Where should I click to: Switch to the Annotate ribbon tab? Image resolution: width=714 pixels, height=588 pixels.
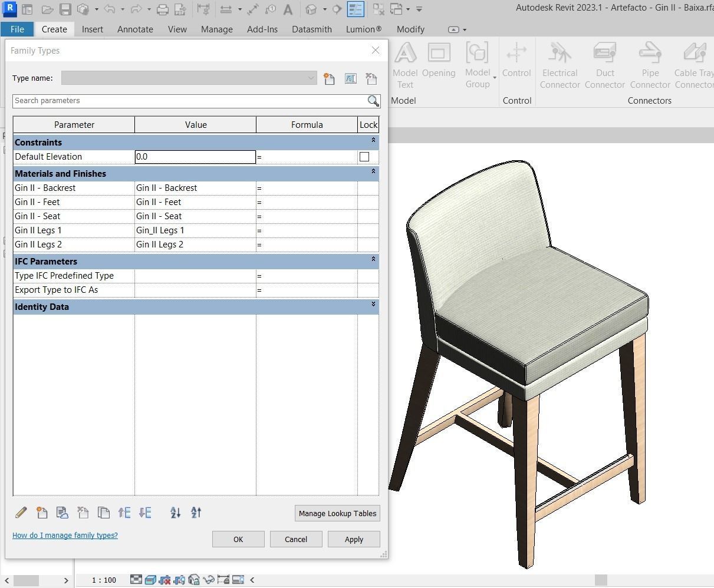click(x=135, y=29)
